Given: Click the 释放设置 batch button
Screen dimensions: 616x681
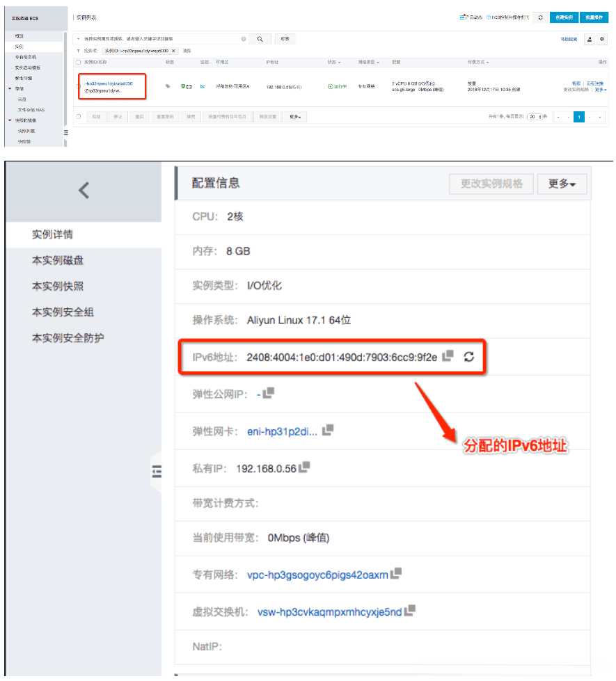Looking at the screenshot, I should click(267, 117).
